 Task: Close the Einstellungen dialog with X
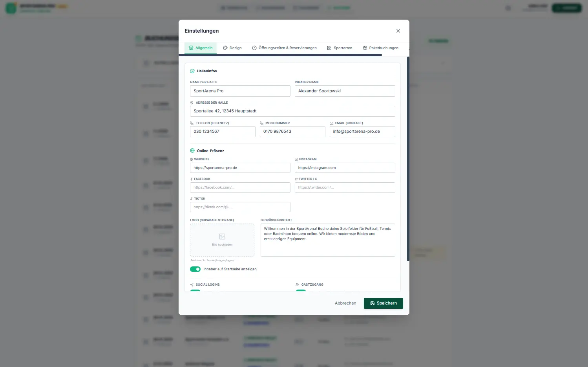coord(398,31)
